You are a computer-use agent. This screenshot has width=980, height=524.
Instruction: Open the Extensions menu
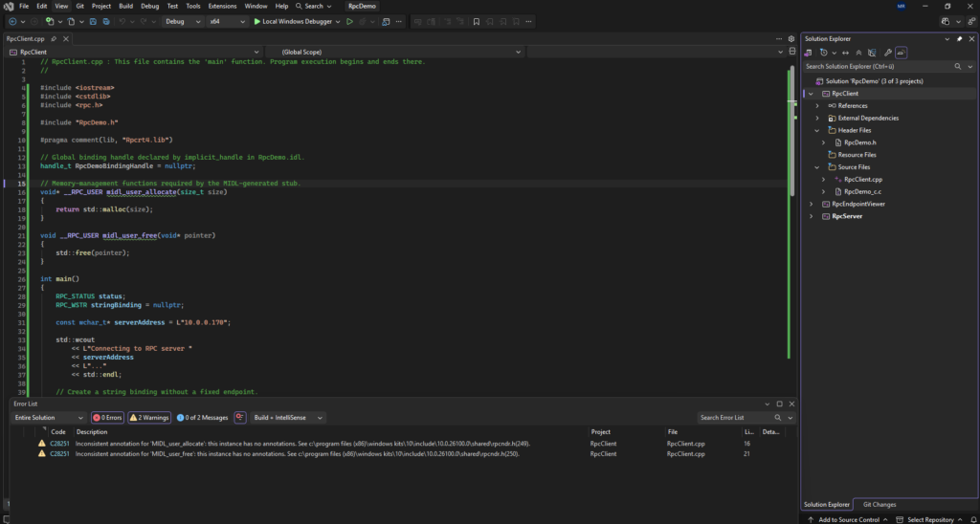click(222, 6)
